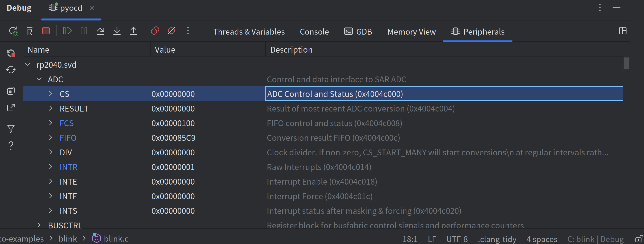Click the .clang-tidy status bar widget
Screen dimensions: 644x244
(497, 239)
